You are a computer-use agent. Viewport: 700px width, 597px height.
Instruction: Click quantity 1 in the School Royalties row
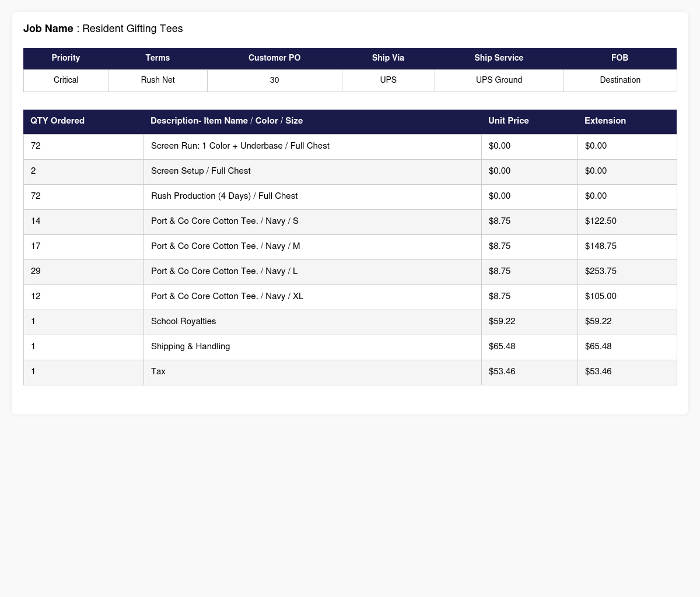pos(83,322)
